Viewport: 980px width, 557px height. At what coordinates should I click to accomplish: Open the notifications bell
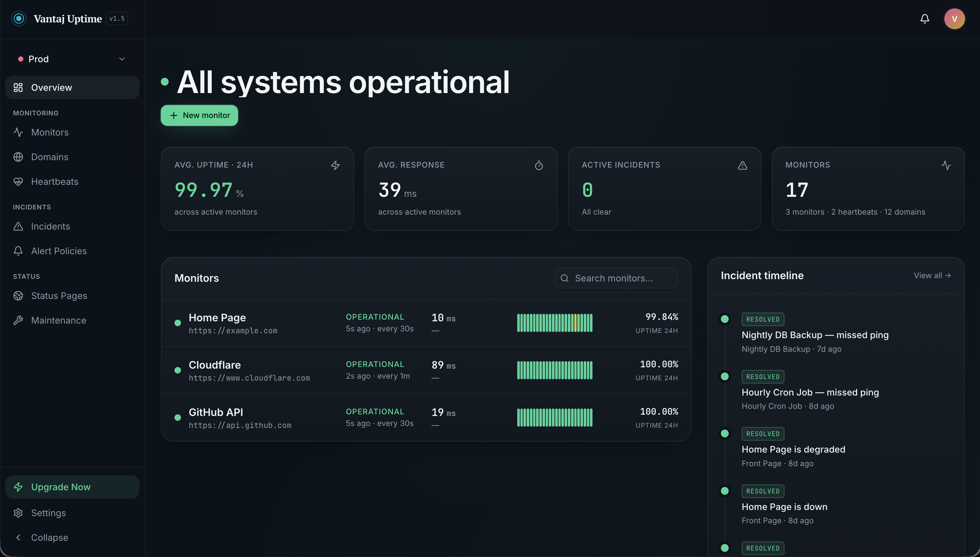click(925, 18)
